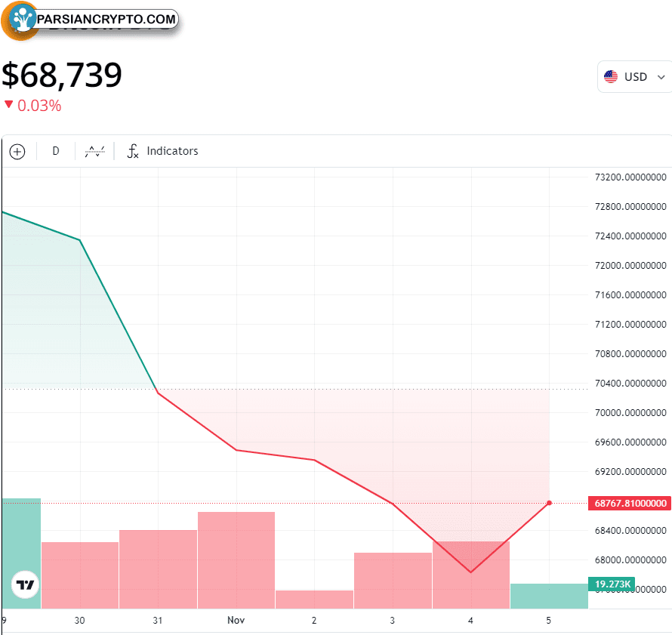Click the red dot at line's end
This screenshot has height=635, width=672.
550,503
